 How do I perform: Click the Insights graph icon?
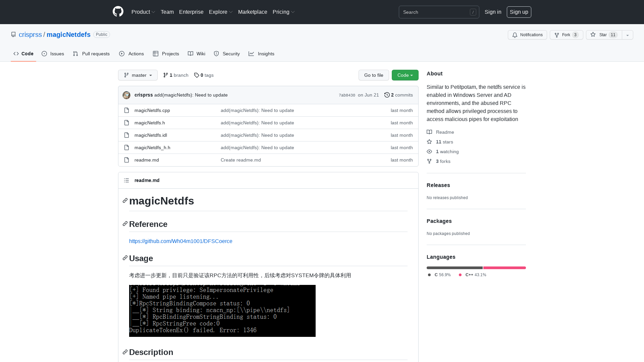click(x=252, y=54)
